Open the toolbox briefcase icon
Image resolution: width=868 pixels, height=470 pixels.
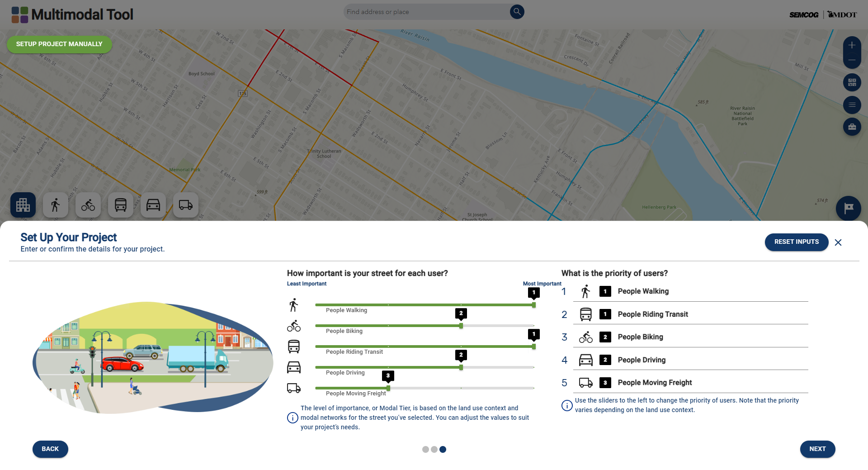coord(852,127)
